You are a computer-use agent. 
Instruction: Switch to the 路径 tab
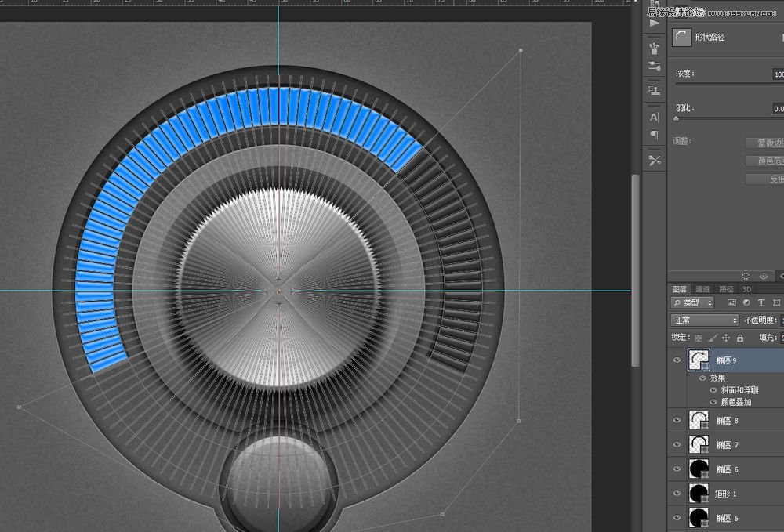click(725, 289)
